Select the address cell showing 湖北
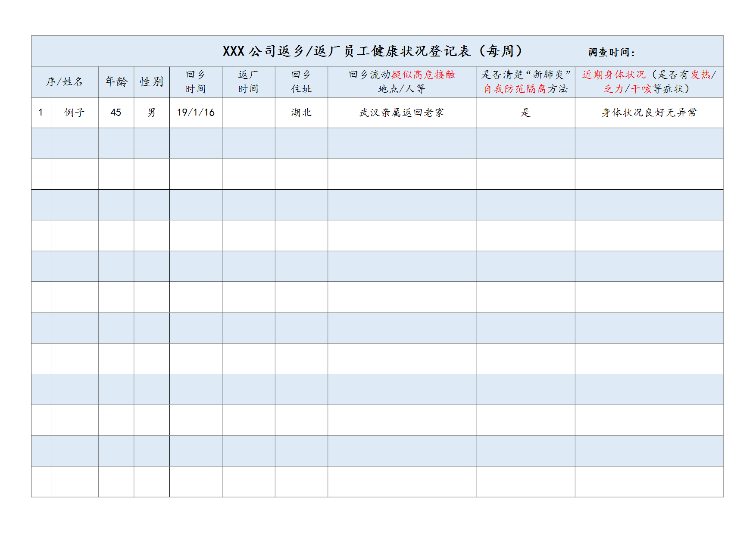The height and width of the screenshot is (535, 756). pyautogui.click(x=301, y=113)
